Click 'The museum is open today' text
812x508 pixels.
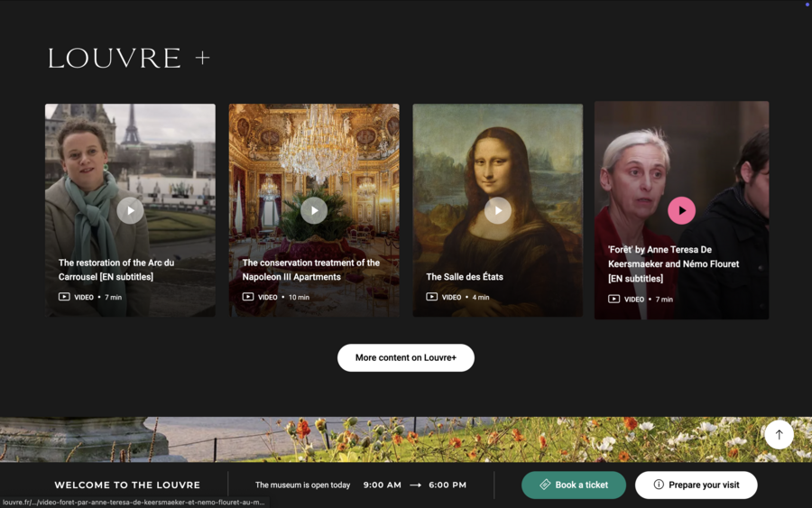[302, 485]
